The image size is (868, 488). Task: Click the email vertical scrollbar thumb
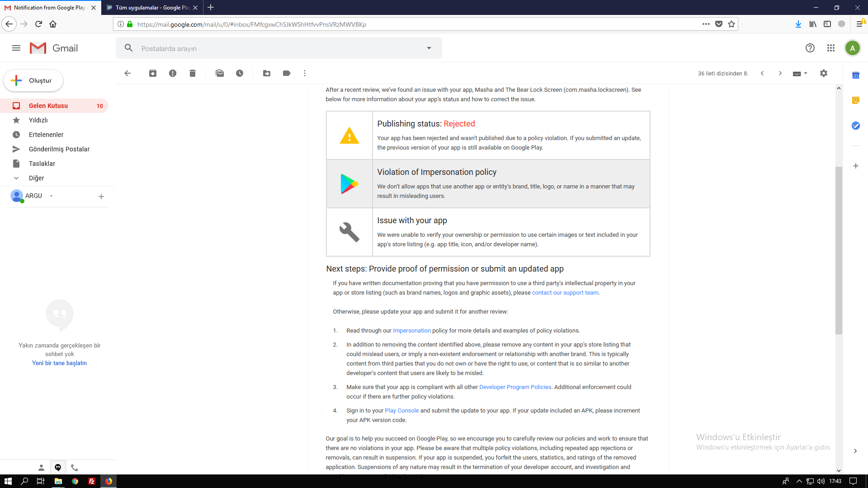[839, 251]
